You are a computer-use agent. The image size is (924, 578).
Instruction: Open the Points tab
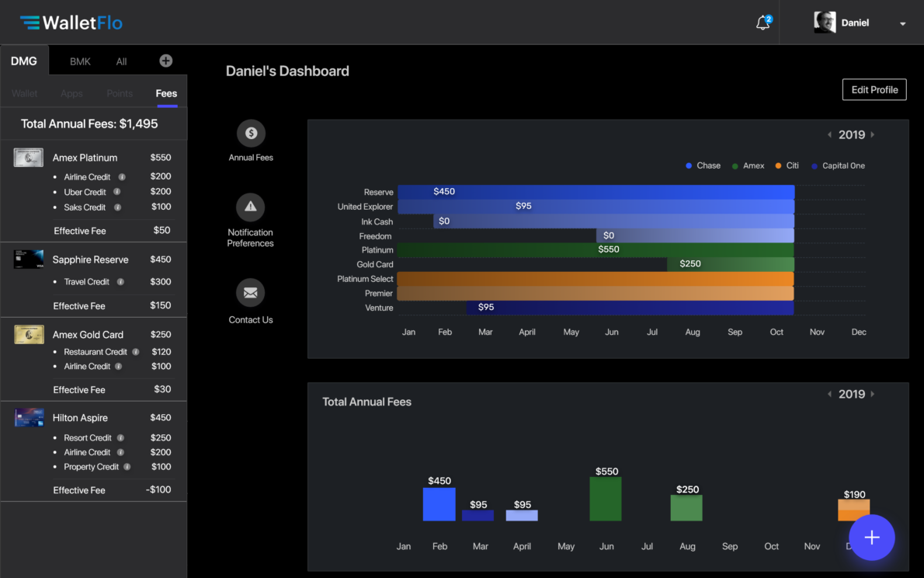pos(120,93)
